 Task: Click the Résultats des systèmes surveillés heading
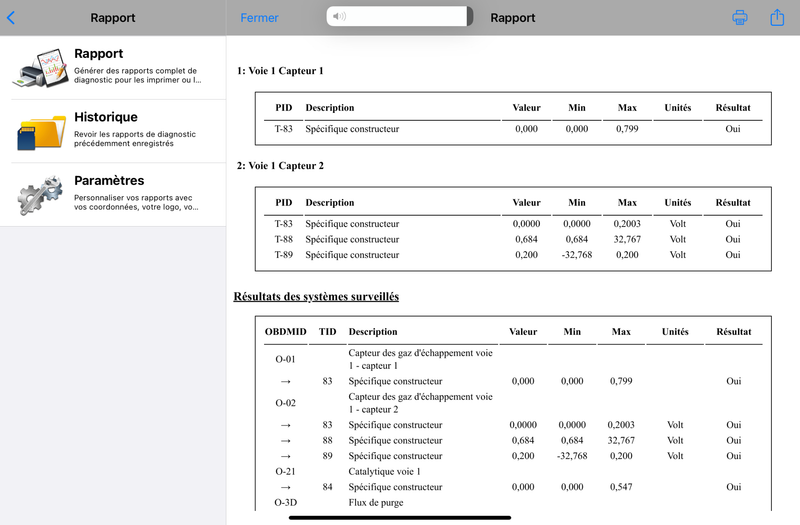pos(316,296)
